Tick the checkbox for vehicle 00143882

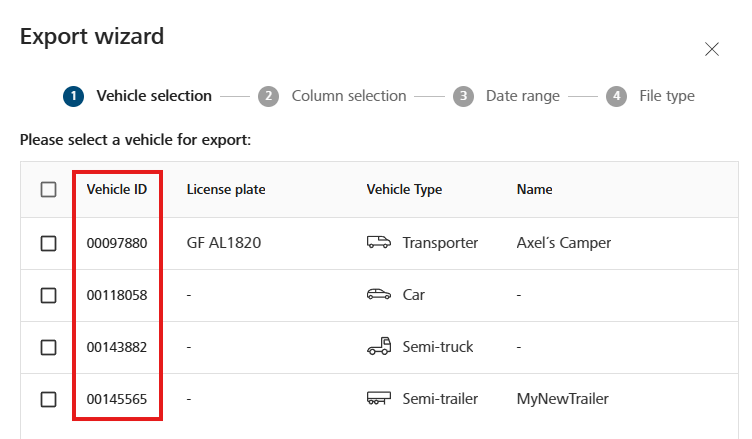pyautogui.click(x=48, y=347)
